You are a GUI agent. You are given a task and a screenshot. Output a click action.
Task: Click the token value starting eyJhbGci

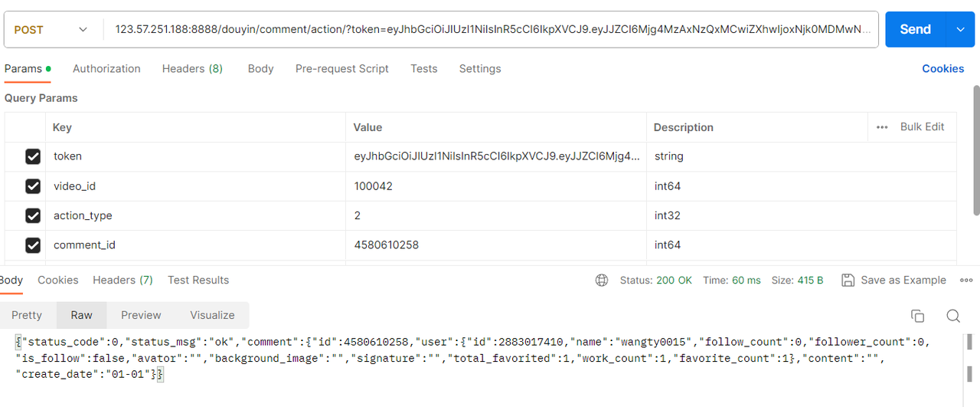(x=496, y=156)
